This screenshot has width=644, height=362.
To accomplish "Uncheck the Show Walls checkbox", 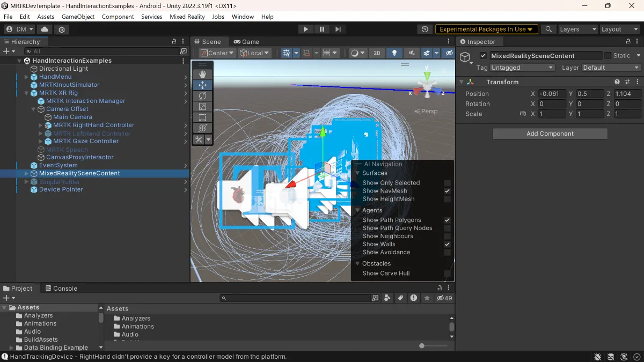I will [447, 245].
